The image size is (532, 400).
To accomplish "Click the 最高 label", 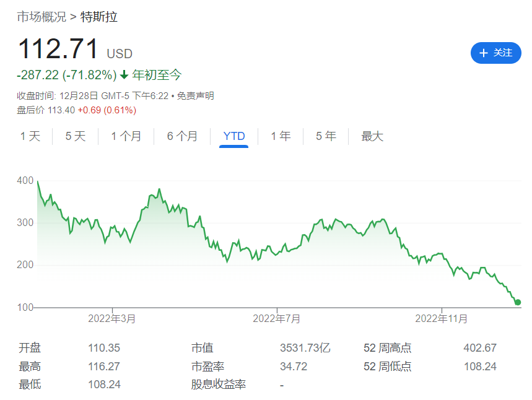I will [30, 367].
